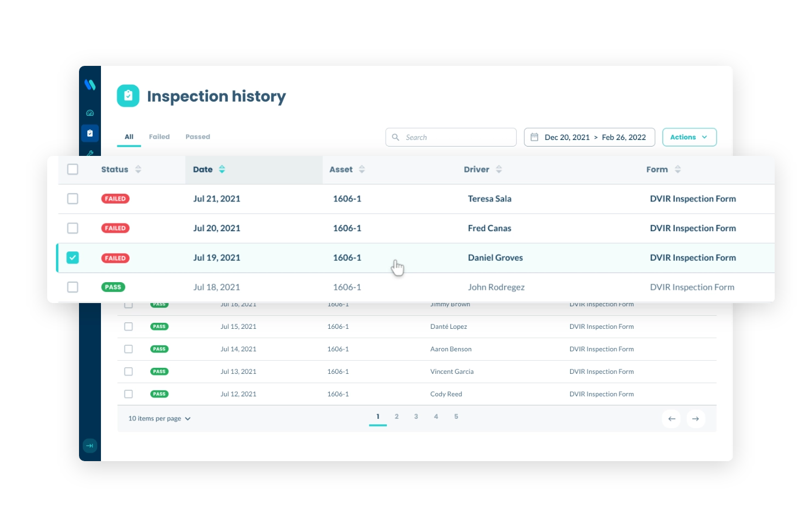Click the Inspection history clipboard icon beside the title
This screenshot has height=527, width=812.
point(128,95)
